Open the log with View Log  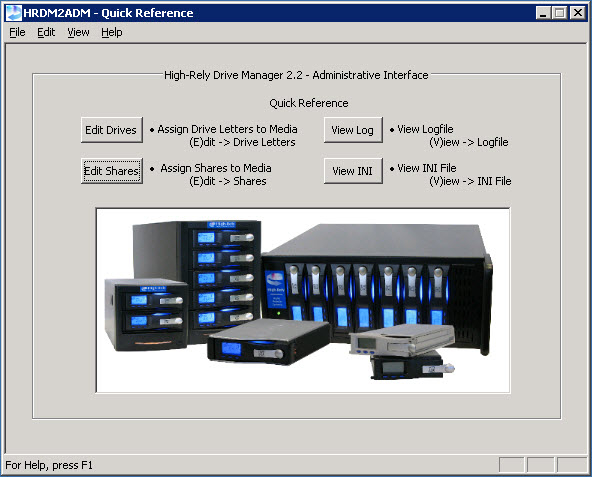click(353, 130)
